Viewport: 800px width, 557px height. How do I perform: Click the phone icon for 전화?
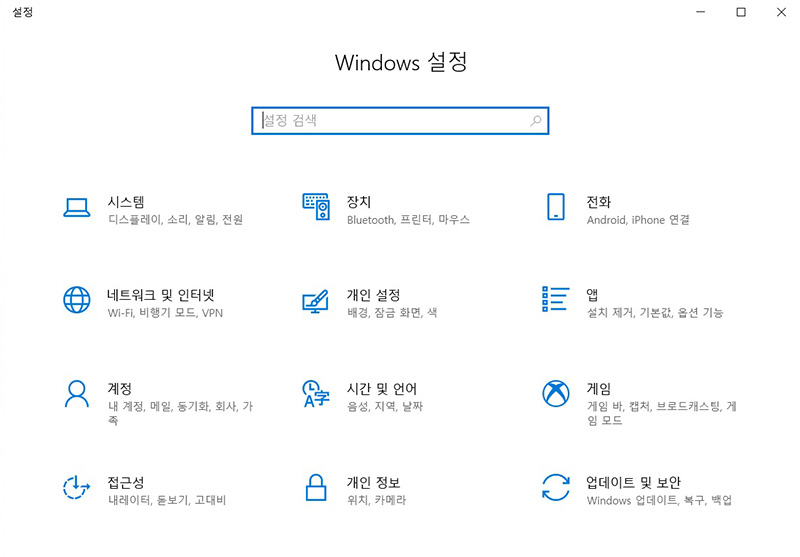pos(555,207)
